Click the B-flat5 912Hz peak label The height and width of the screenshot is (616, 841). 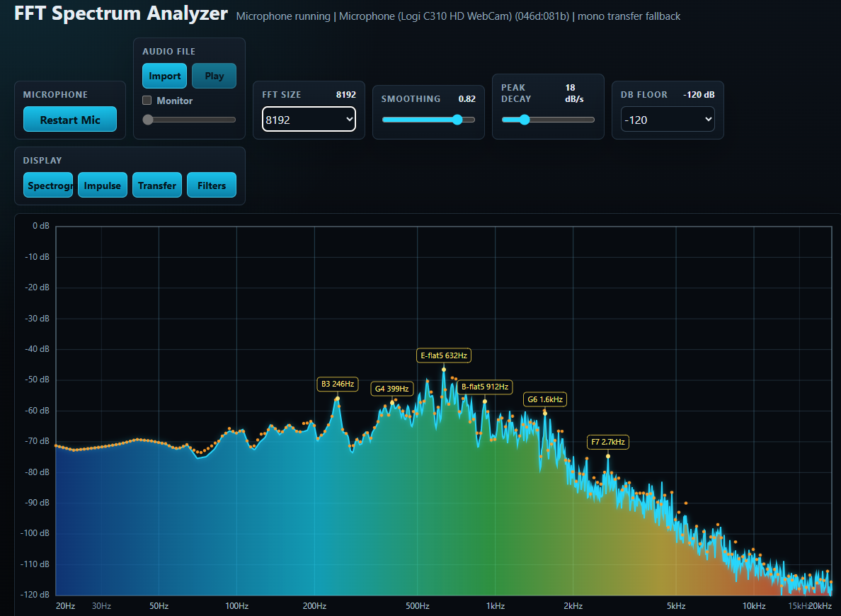(x=485, y=387)
